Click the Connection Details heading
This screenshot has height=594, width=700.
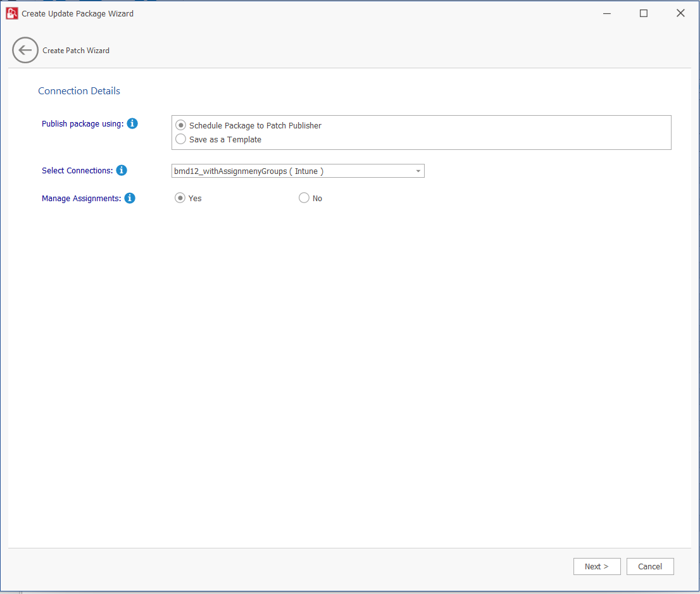79,91
